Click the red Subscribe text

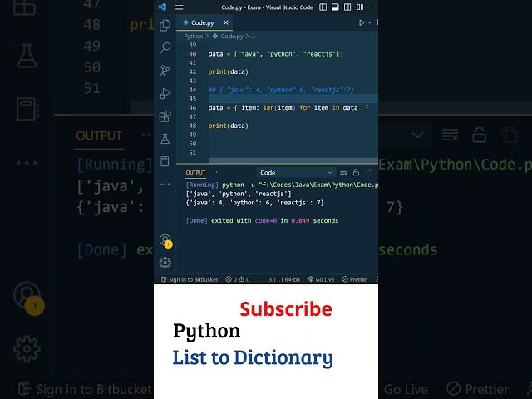point(286,309)
